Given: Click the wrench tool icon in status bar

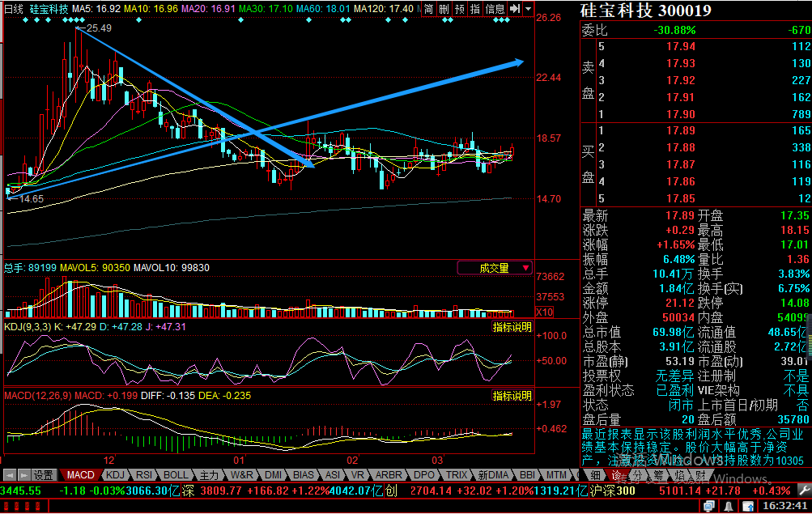Looking at the screenshot, I should (x=804, y=490).
